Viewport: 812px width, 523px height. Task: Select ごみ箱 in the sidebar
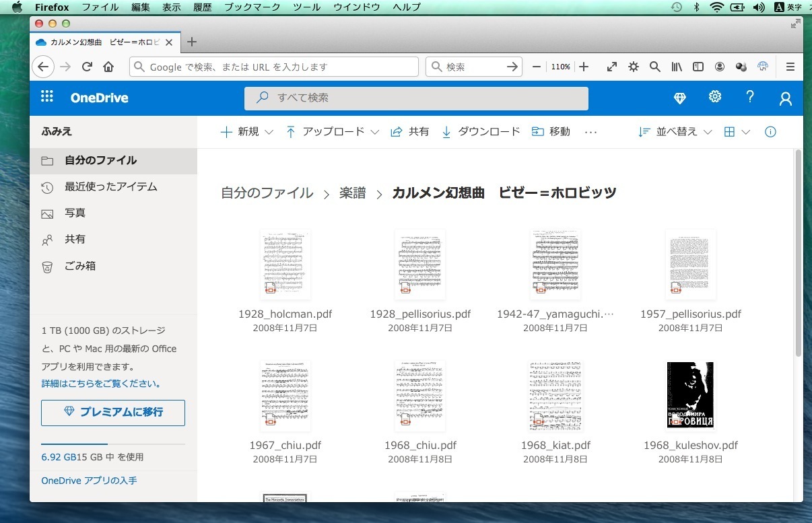pyautogui.click(x=80, y=266)
